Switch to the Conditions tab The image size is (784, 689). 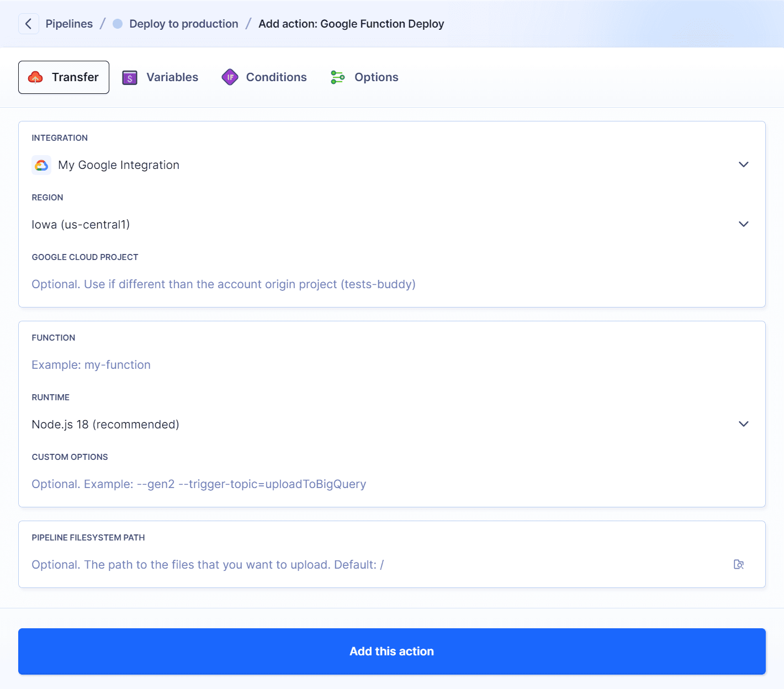276,77
